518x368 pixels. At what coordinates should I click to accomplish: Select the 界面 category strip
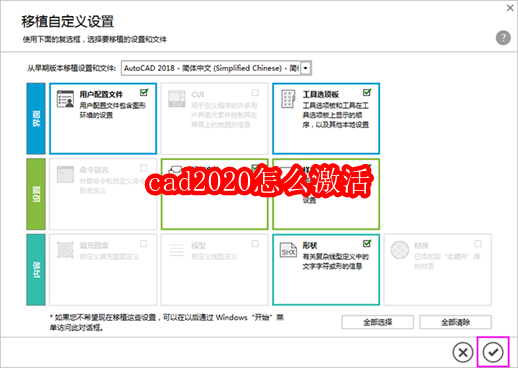tap(36, 118)
